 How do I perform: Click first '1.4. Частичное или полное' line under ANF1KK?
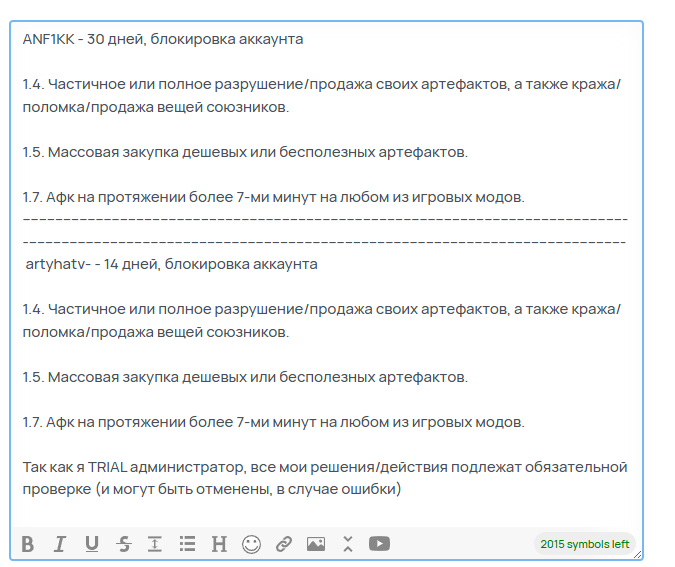[322, 96]
